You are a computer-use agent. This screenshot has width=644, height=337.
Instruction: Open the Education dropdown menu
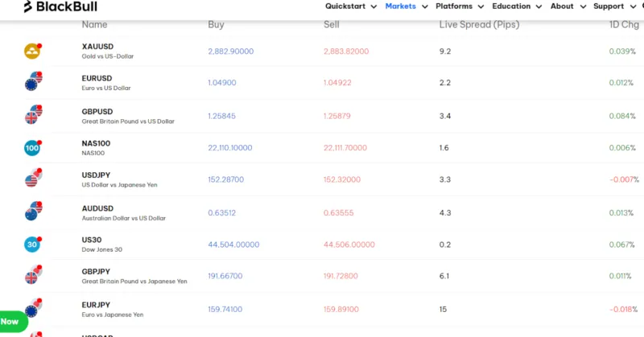tap(516, 6)
